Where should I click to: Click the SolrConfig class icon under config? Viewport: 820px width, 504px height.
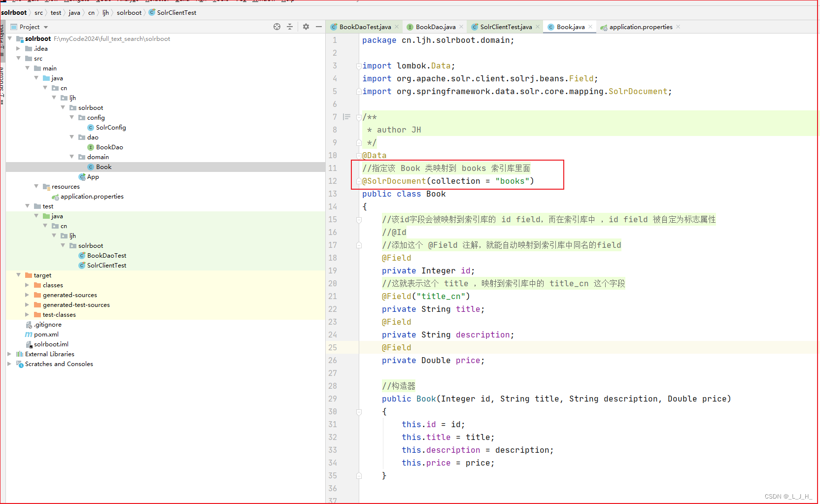point(90,127)
